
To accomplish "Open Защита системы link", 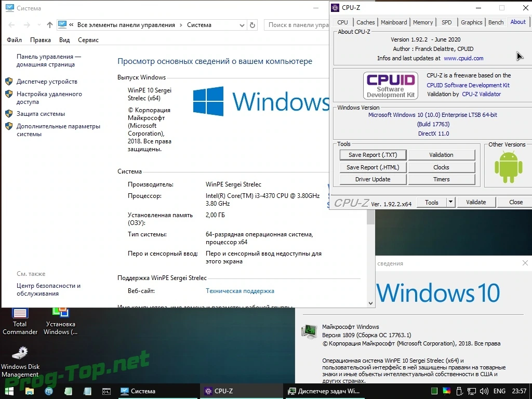I will click(41, 114).
